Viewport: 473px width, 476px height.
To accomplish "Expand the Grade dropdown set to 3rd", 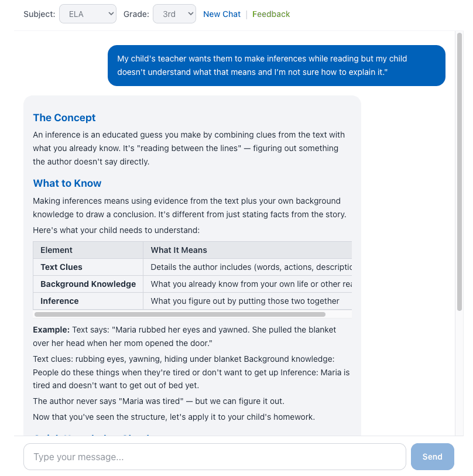I will 174,14.
